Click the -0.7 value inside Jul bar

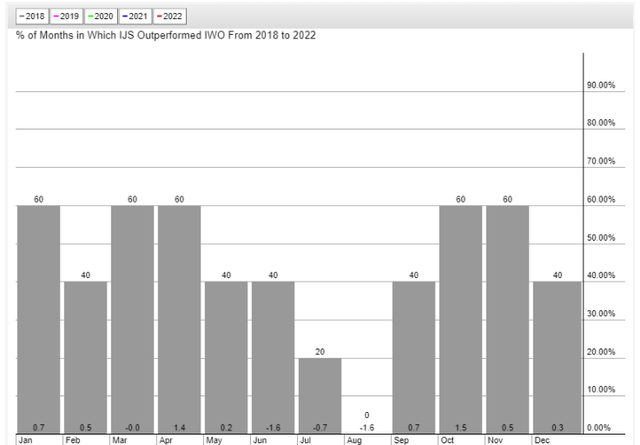click(x=320, y=427)
